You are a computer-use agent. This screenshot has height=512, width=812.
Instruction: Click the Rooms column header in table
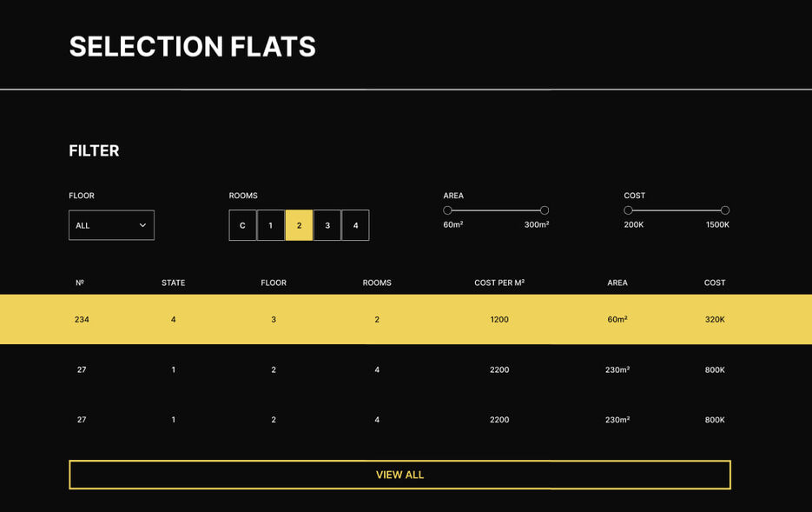point(377,283)
